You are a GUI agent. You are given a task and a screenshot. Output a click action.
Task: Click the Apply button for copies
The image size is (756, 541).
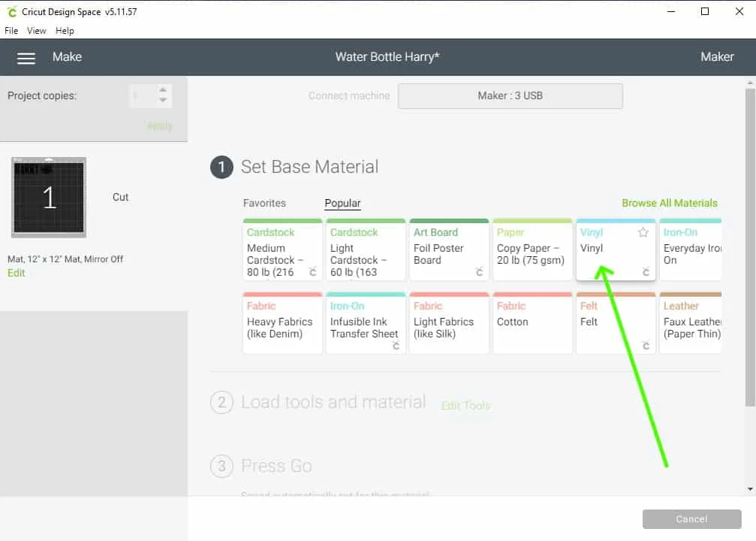coord(160,126)
